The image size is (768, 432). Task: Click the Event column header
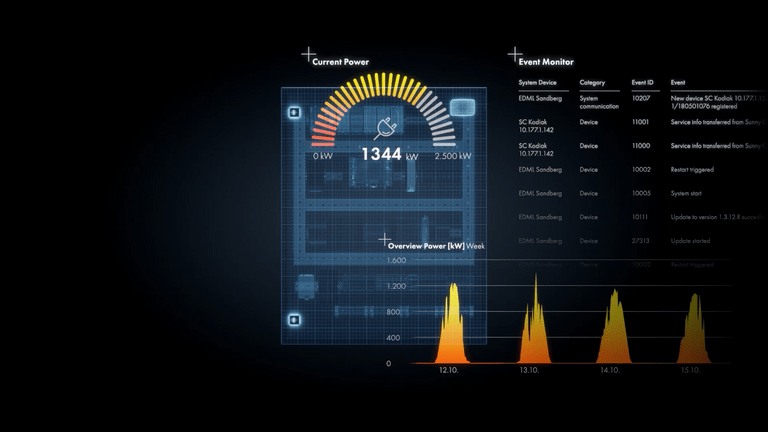pos(678,82)
